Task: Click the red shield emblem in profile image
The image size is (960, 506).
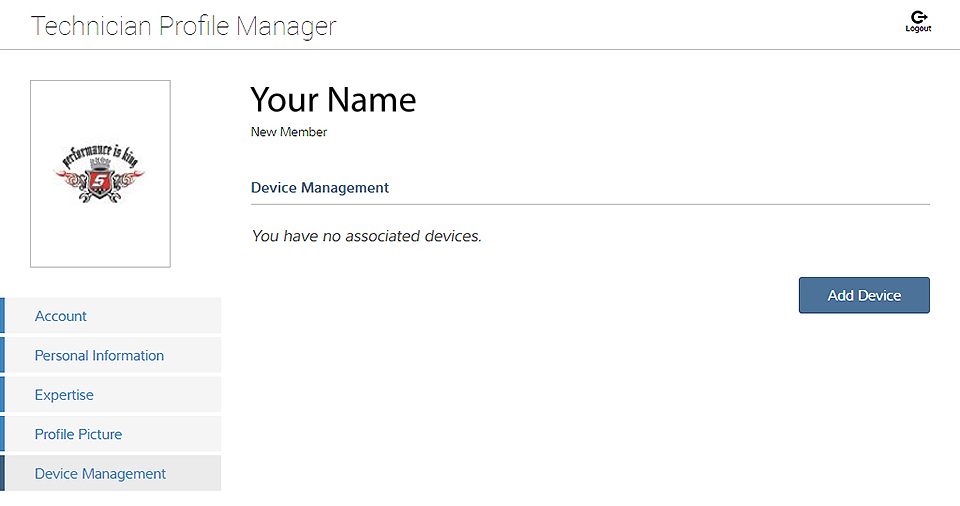Action: click(100, 181)
